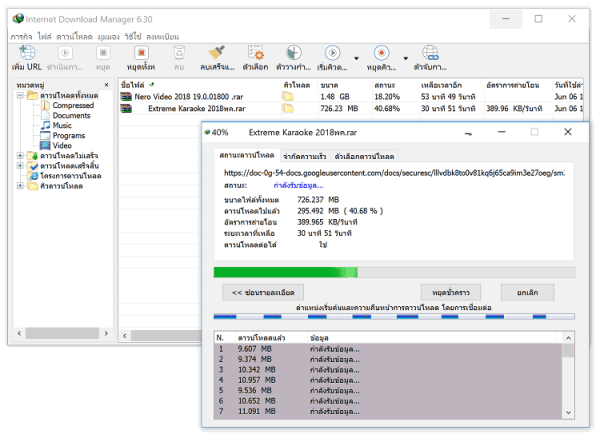This screenshot has height=438, width=600.
Task: Open the Tasks (ภารกิจ) menu
Action: tap(21, 37)
